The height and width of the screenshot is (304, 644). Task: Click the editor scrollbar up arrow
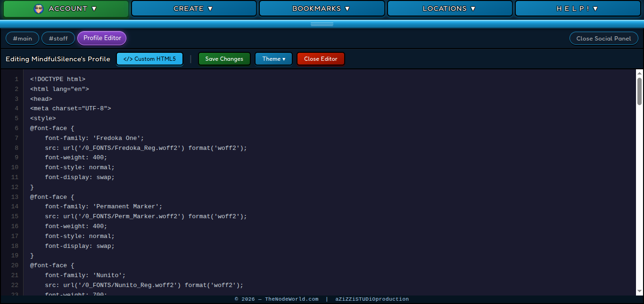pyautogui.click(x=639, y=73)
